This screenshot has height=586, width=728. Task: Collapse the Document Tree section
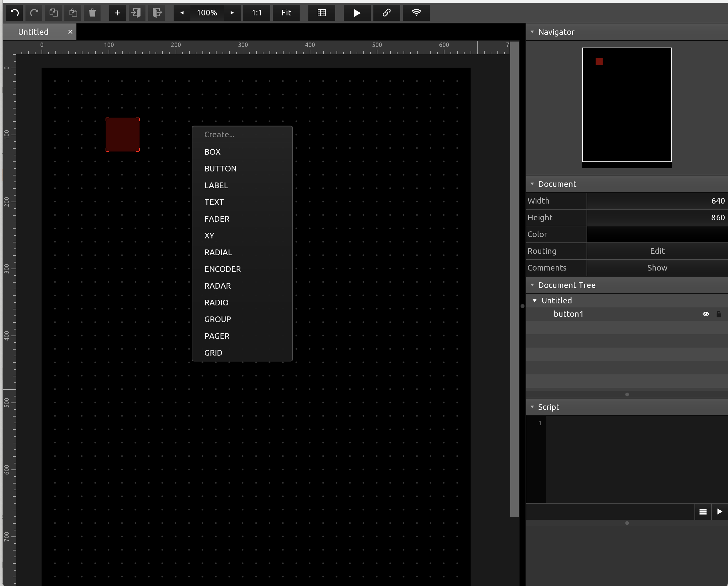coord(532,285)
